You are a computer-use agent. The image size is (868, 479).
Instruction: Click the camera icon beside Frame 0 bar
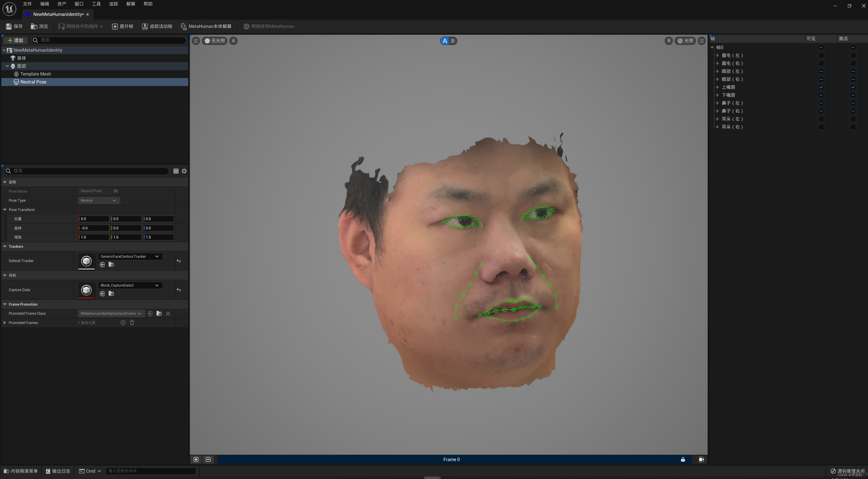point(701,459)
